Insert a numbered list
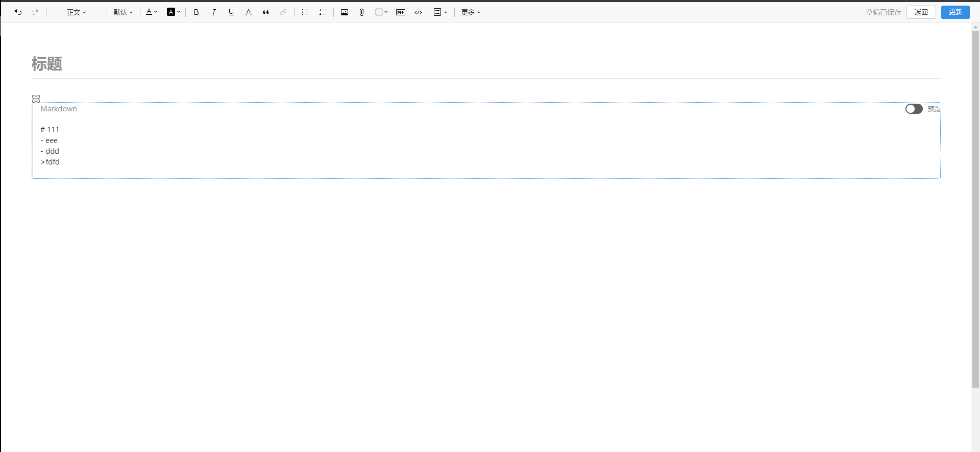Screen dimensions: 980x452 tap(323, 12)
